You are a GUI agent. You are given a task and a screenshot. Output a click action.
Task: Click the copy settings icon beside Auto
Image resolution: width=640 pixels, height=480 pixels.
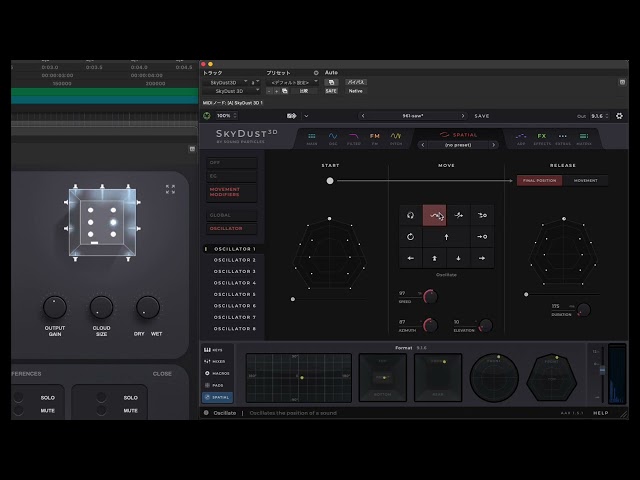(x=331, y=82)
